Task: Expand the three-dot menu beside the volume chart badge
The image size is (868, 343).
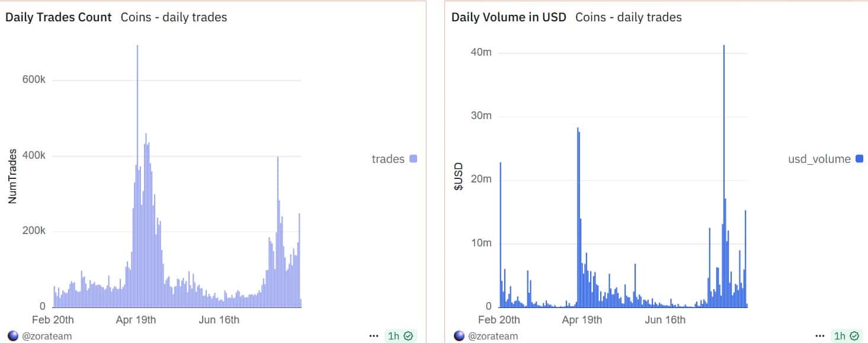Action: (821, 335)
